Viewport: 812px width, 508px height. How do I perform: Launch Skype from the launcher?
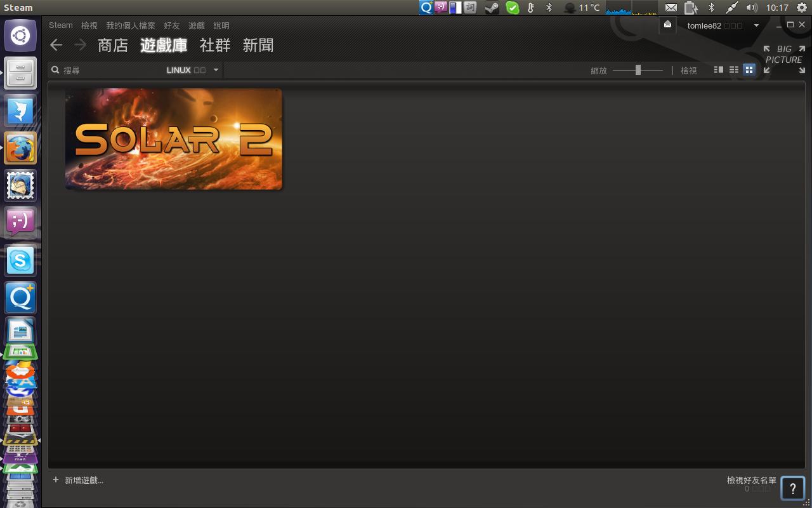(x=20, y=260)
